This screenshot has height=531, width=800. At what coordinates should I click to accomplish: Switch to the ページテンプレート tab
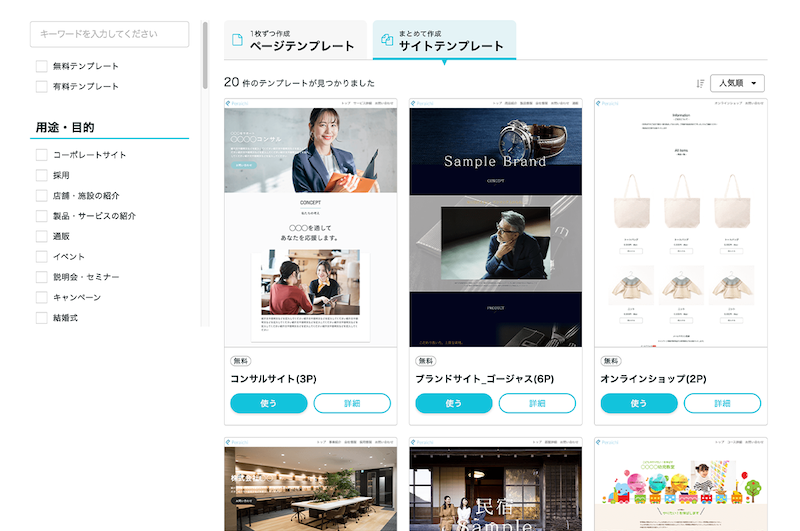(295, 40)
